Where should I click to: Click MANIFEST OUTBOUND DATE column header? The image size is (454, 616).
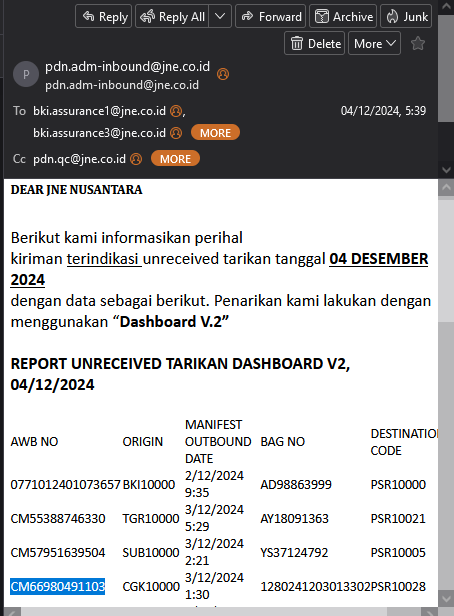tap(218, 442)
